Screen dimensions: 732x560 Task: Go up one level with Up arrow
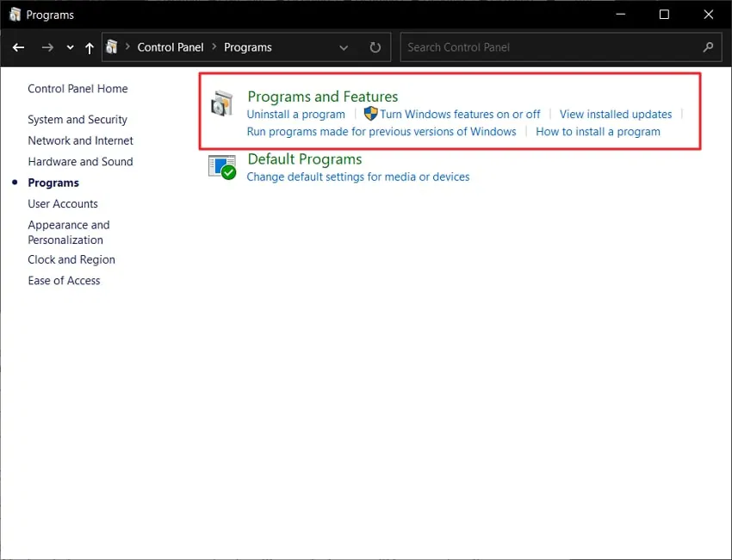90,47
